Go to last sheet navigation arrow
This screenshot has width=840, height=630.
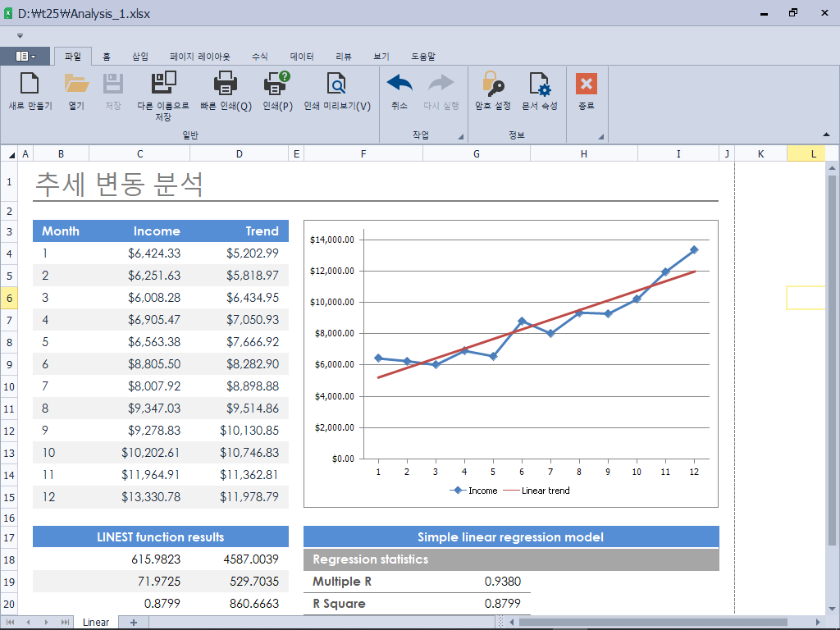tap(65, 622)
